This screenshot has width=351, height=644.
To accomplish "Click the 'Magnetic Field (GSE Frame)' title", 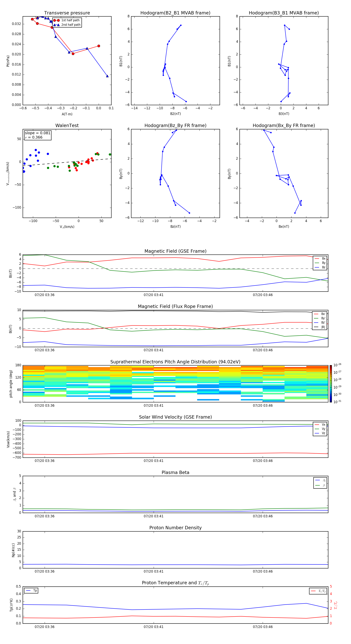I will tap(175, 251).
